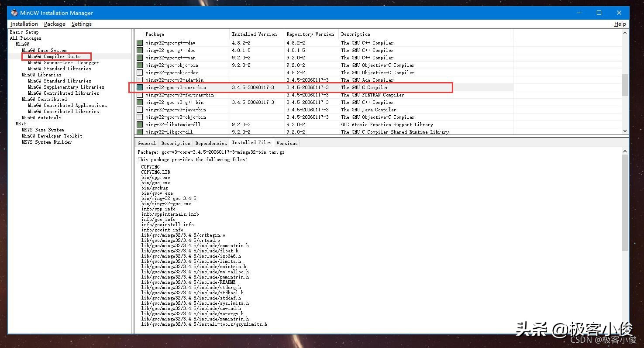Click mingw32-gcc-objc-bin package status icon
The height and width of the screenshot is (348, 644).
tap(140, 65)
